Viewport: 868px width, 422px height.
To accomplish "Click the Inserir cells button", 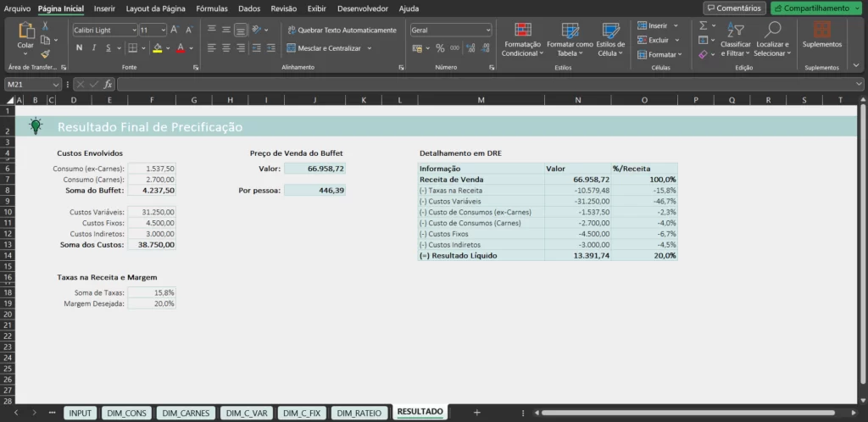I will (658, 25).
